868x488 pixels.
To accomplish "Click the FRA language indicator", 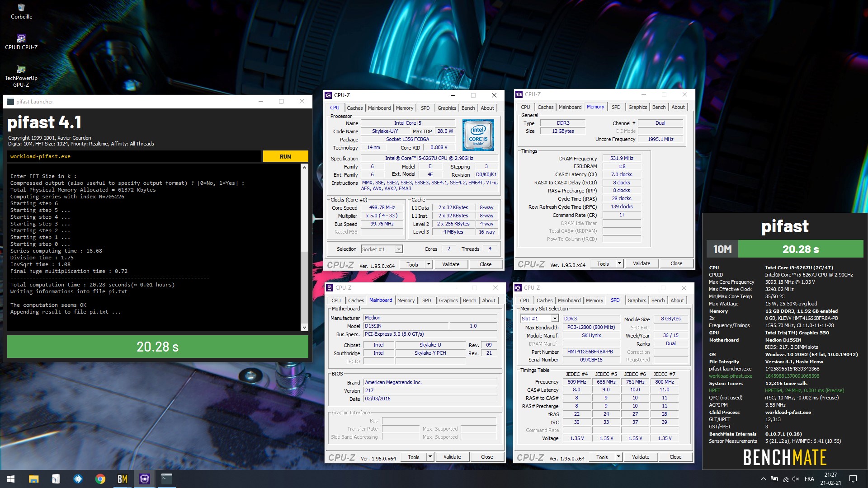I will [810, 479].
